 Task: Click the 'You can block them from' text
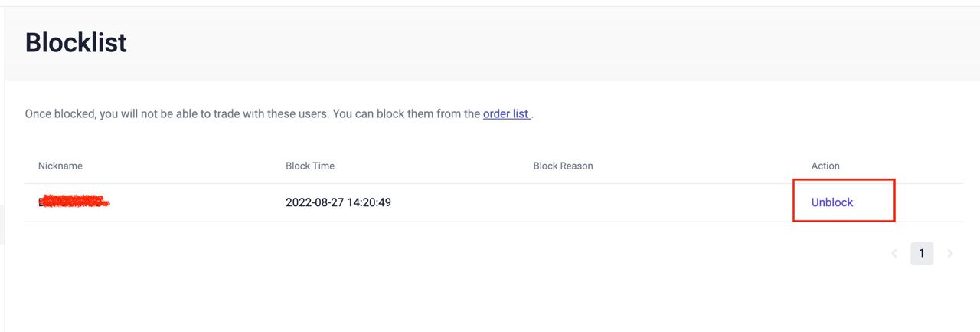407,113
